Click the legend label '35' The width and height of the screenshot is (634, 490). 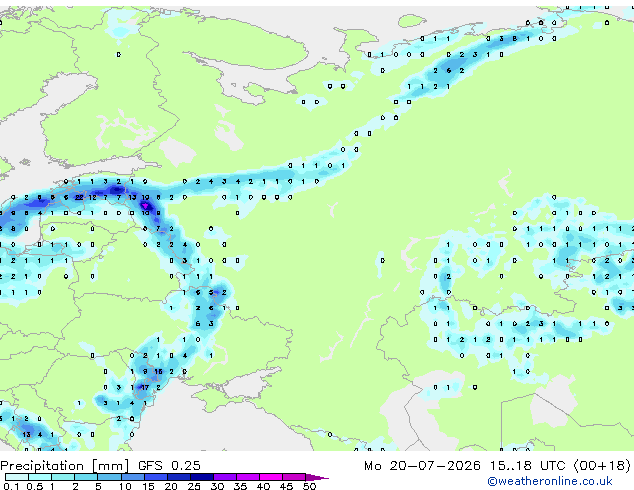tap(240, 486)
